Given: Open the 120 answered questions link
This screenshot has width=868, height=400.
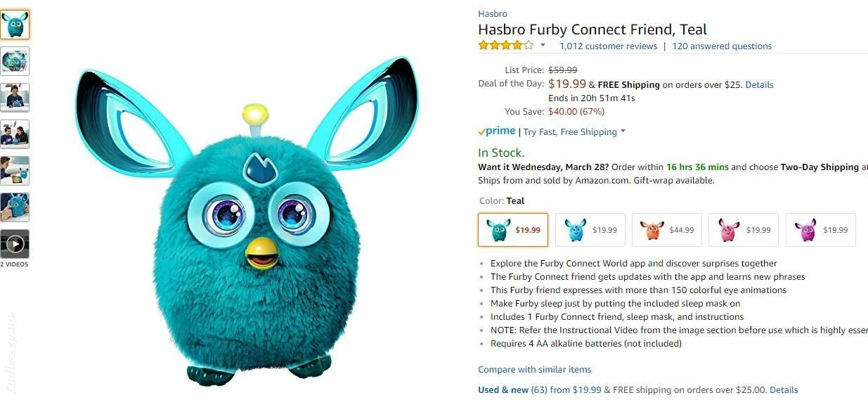Looking at the screenshot, I should point(722,46).
